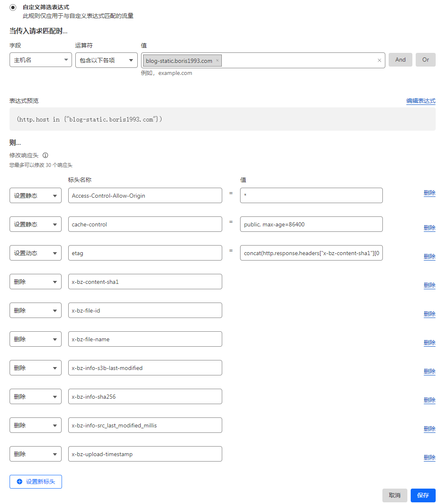Click the etag header name field
The width and height of the screenshot is (439, 504).
(145, 253)
